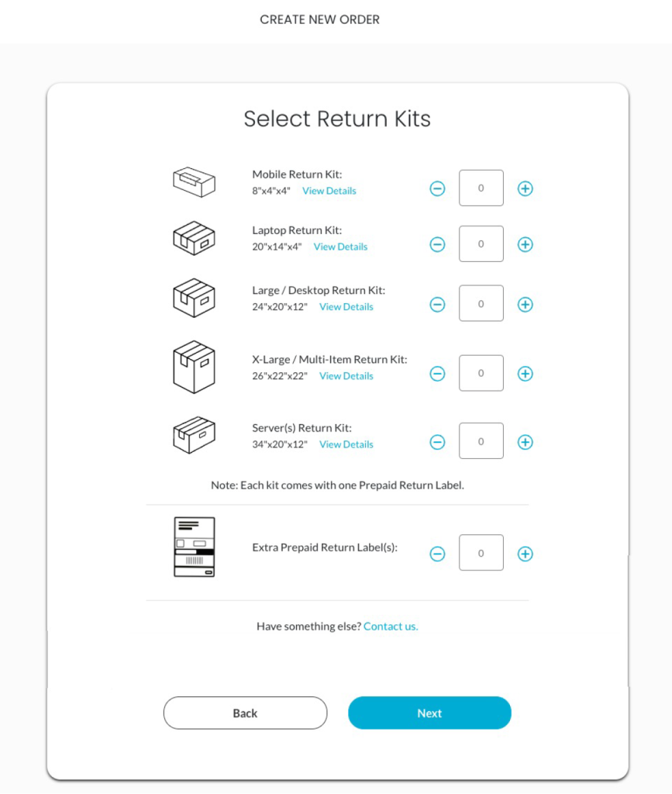
Task: Add an Extra Prepaid Return Label
Action: [x=525, y=554]
